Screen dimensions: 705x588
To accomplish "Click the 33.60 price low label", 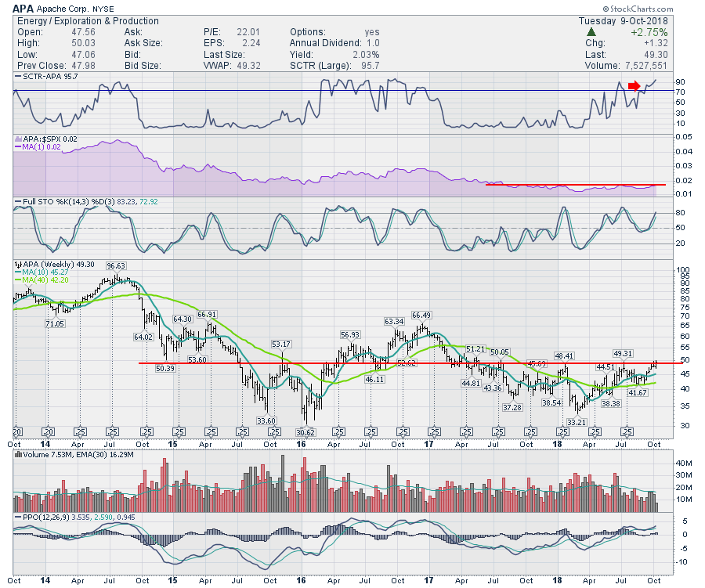I will click(x=266, y=420).
